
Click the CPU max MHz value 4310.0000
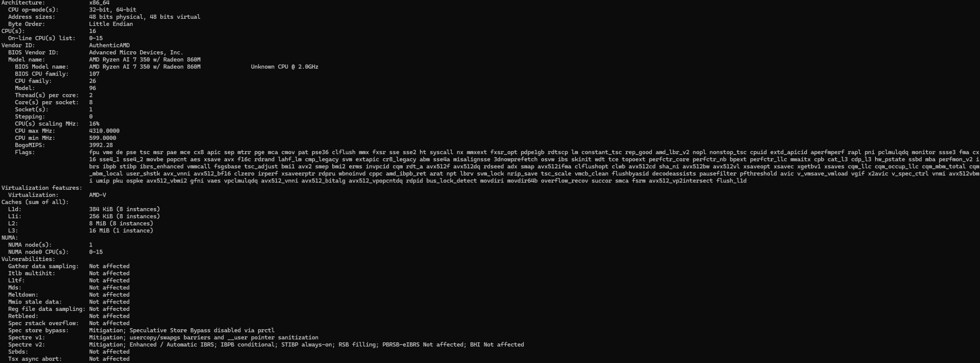pos(104,131)
